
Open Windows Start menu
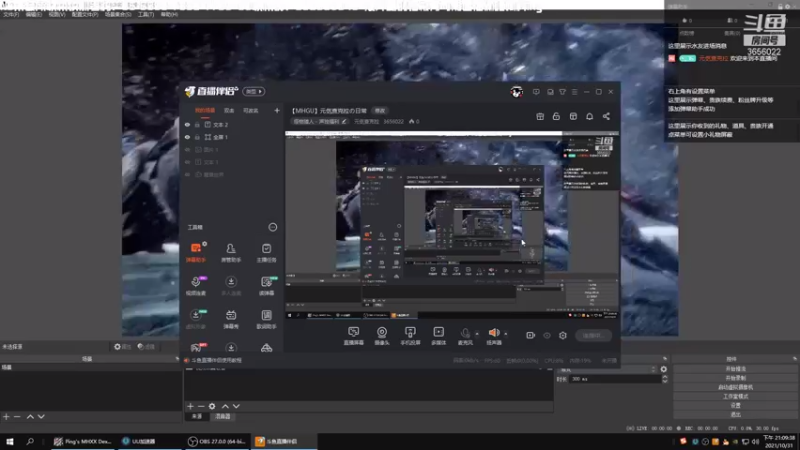(10, 441)
